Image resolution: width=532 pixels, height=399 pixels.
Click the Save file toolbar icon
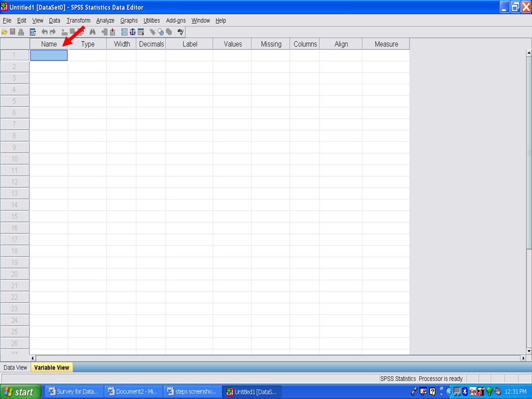click(13, 32)
